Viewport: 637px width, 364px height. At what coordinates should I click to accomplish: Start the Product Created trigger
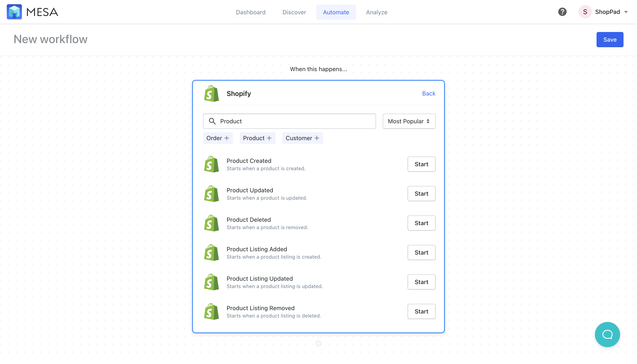[x=421, y=164]
